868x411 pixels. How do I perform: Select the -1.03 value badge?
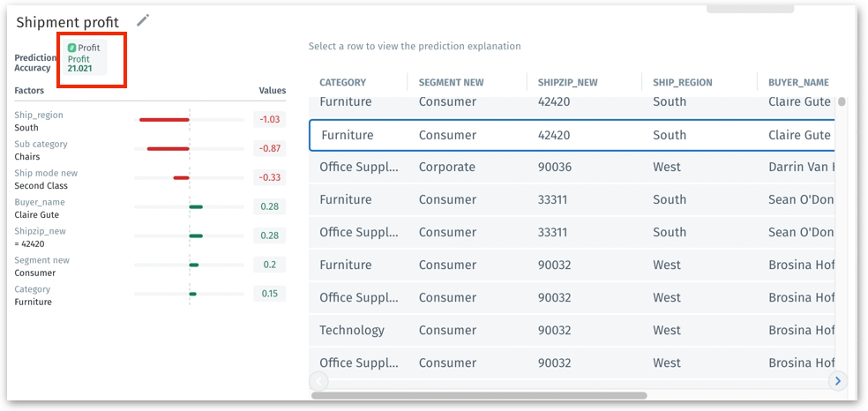pyautogui.click(x=269, y=119)
